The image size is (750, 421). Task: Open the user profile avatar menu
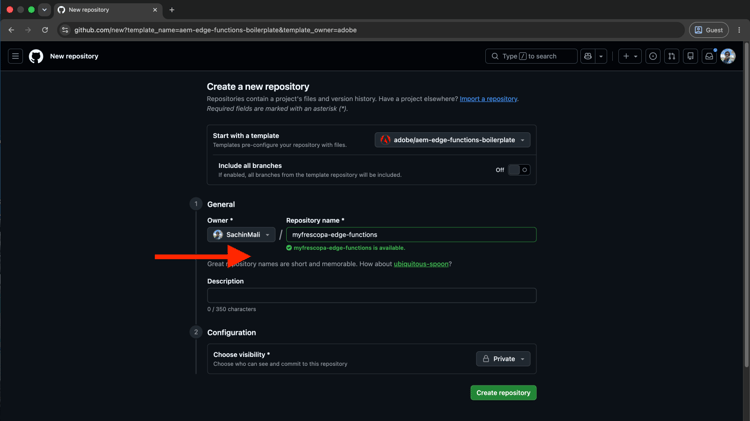pos(728,56)
